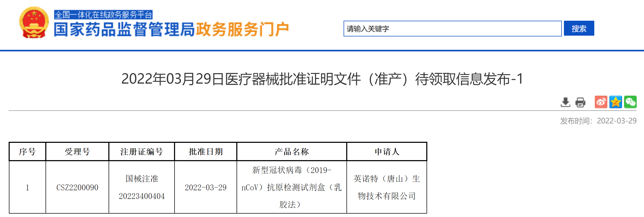The image size is (644, 217).
Task: Share via the yellow star Qzone icon
Action: (615, 102)
